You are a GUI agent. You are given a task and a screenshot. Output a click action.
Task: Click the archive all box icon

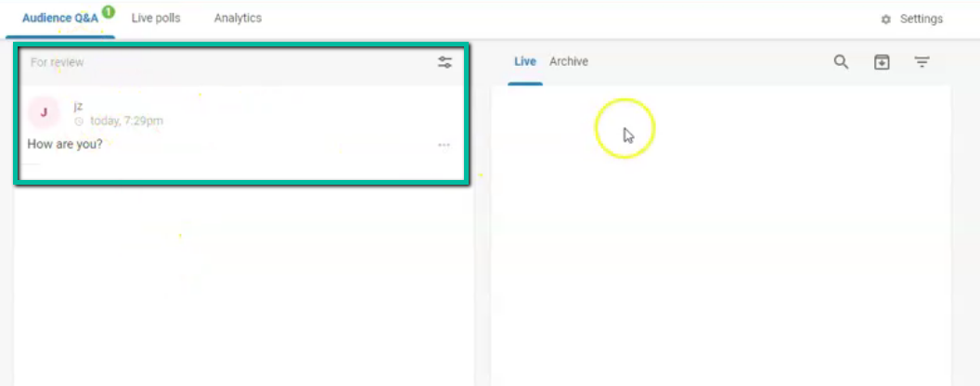(x=882, y=62)
